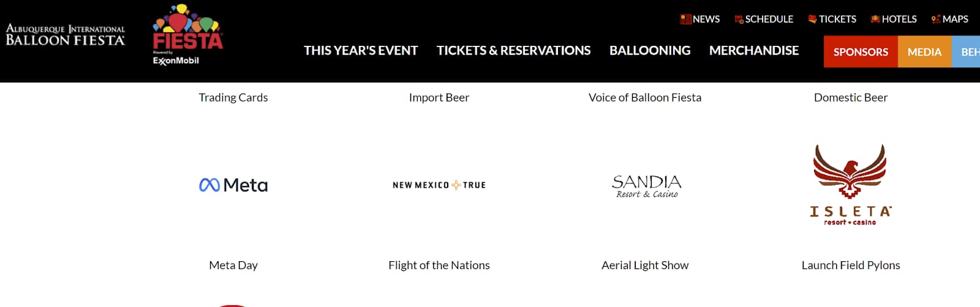Click the News icon in top bar
Image resolution: width=980 pixels, height=307 pixels.
685,19
